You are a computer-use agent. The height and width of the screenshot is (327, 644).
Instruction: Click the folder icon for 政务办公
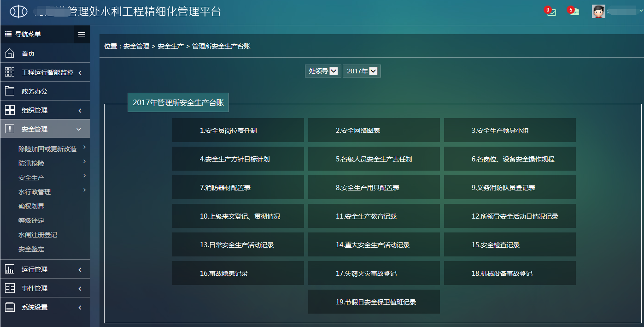pos(10,91)
